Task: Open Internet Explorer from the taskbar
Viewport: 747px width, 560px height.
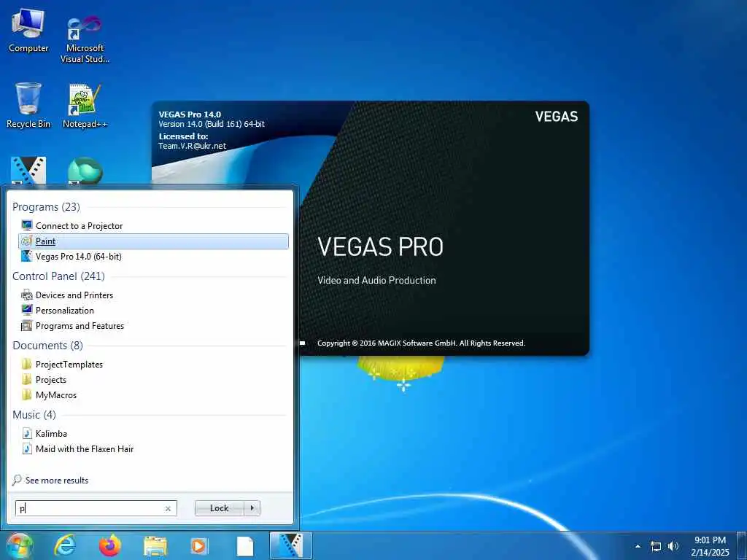Action: click(x=64, y=545)
